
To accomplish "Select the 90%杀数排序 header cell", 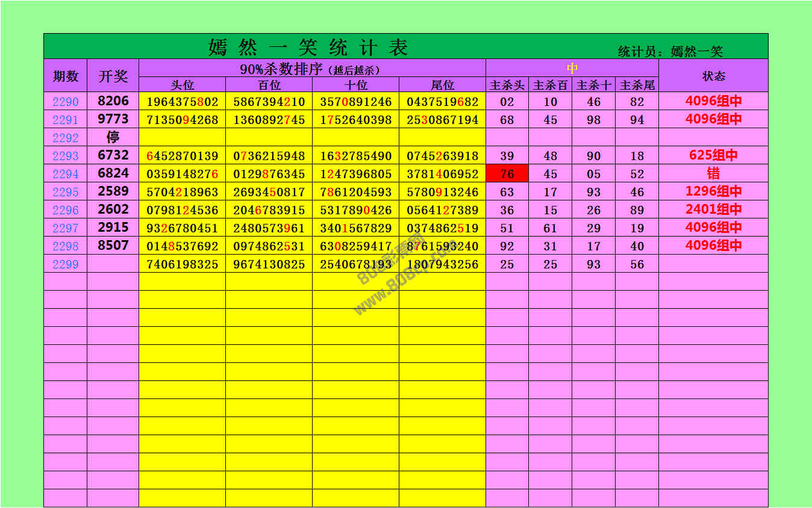I will [x=311, y=69].
